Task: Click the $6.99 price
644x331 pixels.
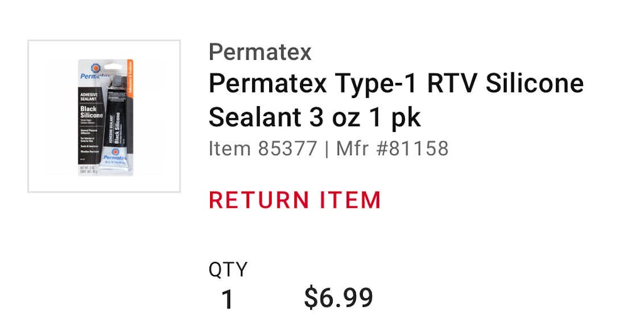Action: tap(338, 298)
